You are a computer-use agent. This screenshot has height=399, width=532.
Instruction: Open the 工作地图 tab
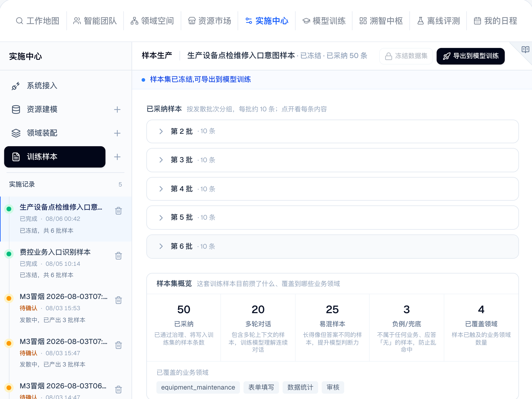pos(38,21)
